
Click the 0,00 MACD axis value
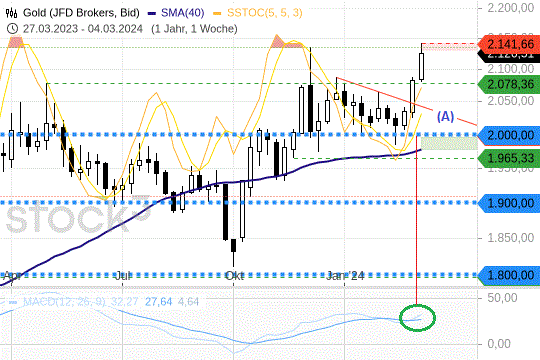point(499,343)
